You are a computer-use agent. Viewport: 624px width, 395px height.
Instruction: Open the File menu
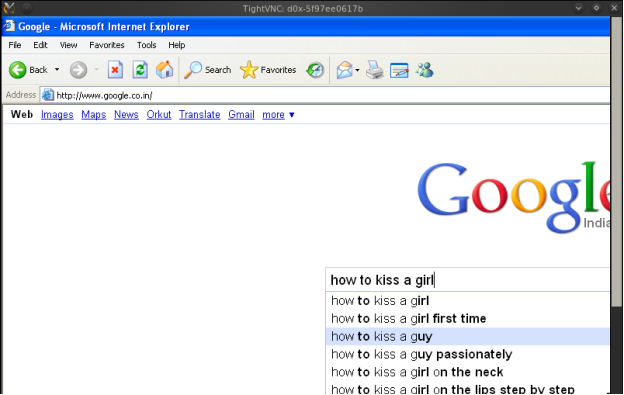15,45
